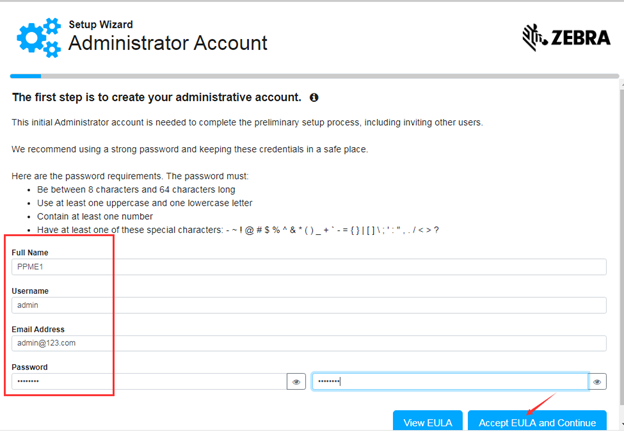Click the Setup Wizard gears icon
The height and width of the screenshot is (432, 624).
[39, 36]
